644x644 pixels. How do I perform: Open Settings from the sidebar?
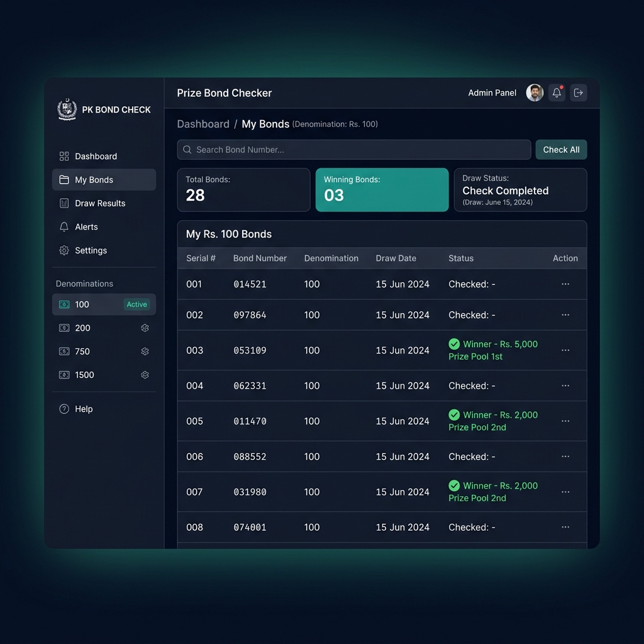104,250
